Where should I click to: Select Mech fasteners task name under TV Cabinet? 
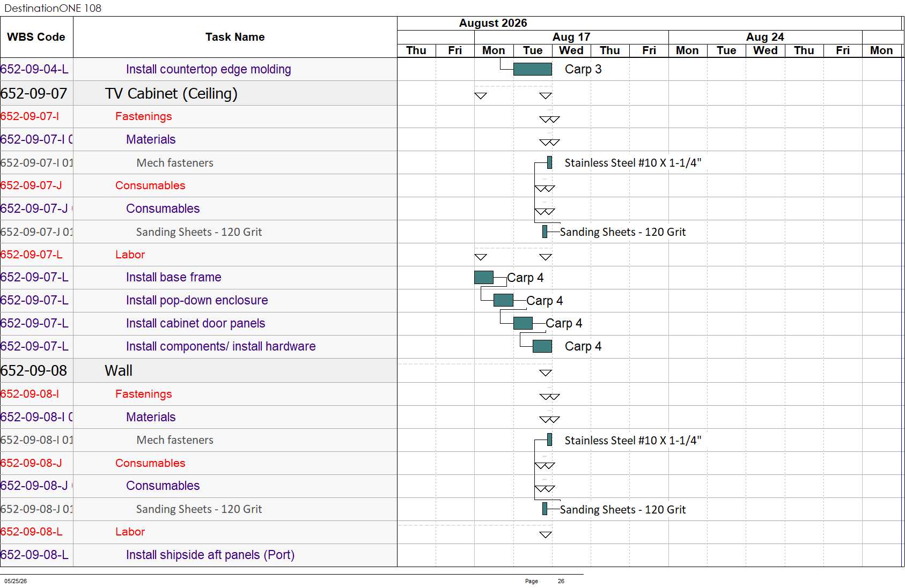(175, 162)
